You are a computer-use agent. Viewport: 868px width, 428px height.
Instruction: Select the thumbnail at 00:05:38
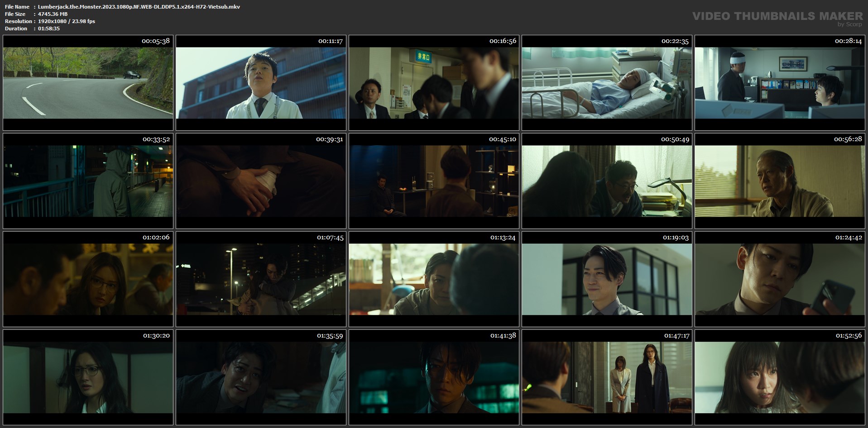tap(88, 83)
